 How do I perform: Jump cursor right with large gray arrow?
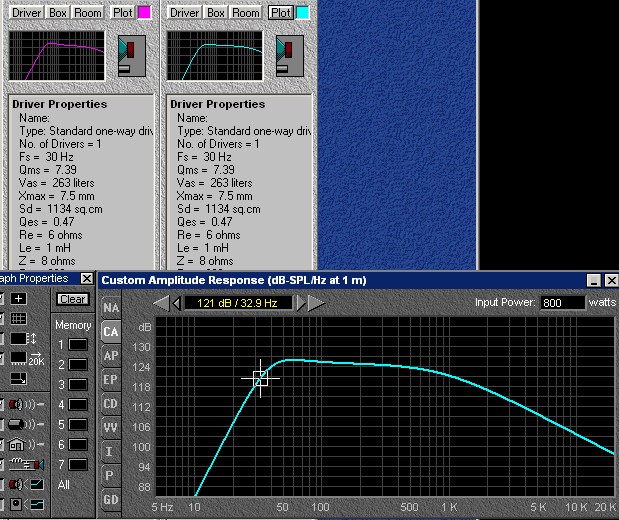click(316, 303)
